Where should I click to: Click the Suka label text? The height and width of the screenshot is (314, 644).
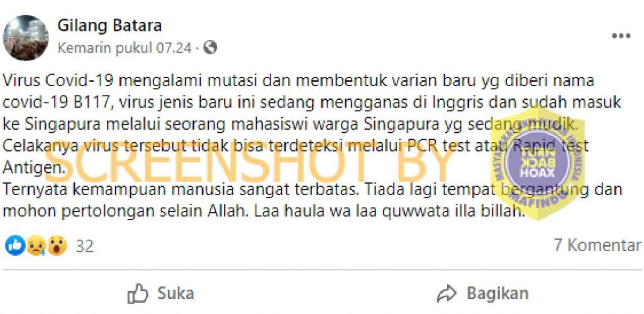pyautogui.click(x=176, y=294)
